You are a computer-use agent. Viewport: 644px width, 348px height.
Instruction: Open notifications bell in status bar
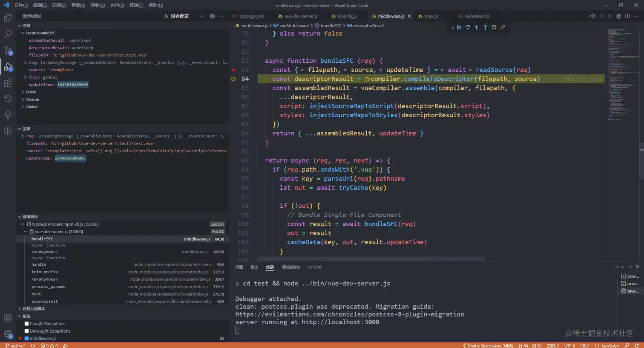(636, 345)
